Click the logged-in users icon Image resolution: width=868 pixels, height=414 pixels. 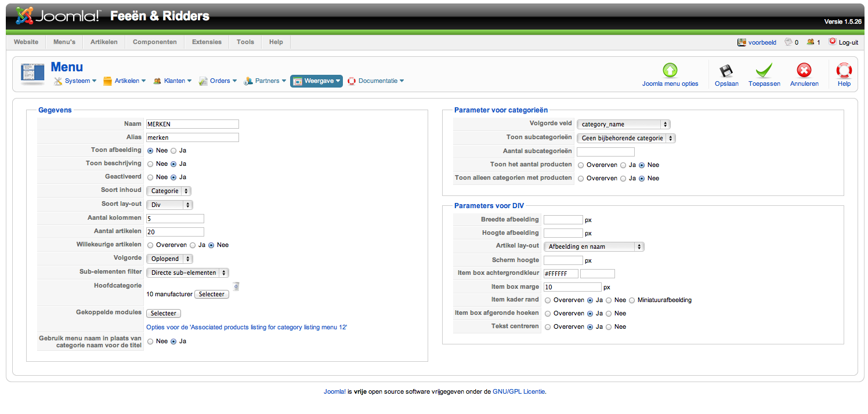(810, 42)
